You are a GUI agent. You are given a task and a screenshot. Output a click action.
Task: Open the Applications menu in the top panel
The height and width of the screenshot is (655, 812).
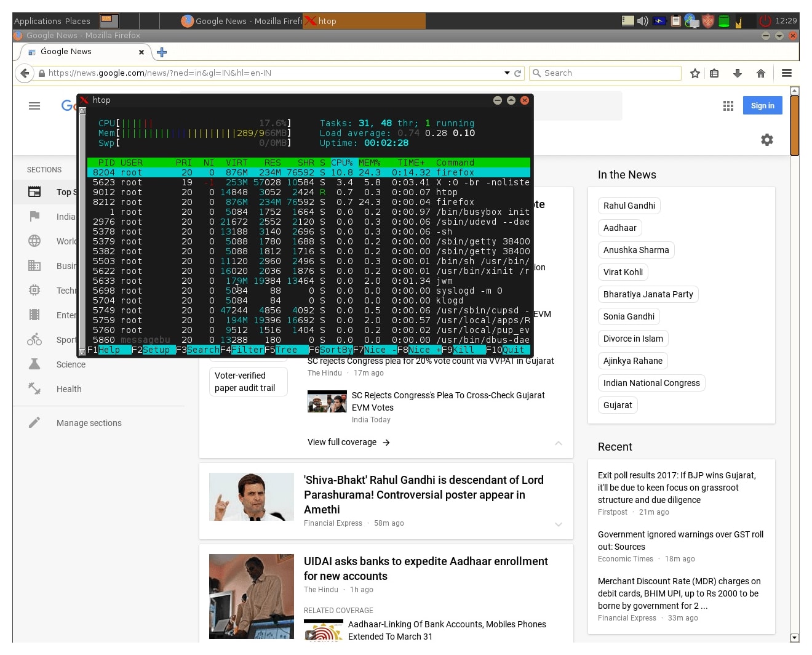click(x=37, y=21)
